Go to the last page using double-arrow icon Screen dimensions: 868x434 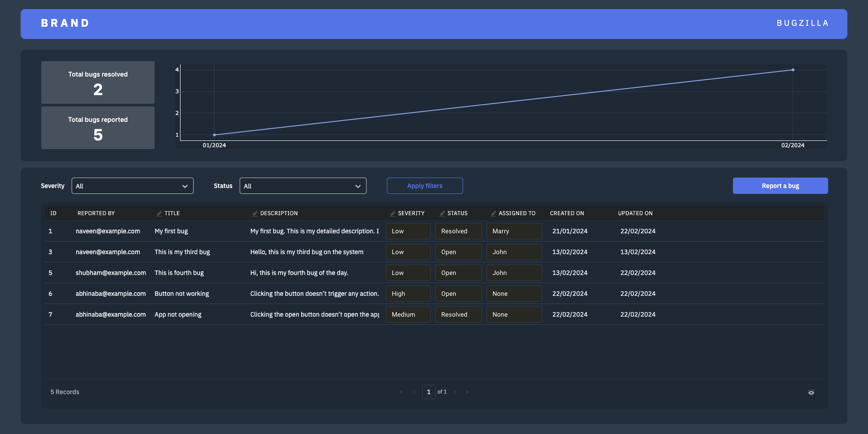pos(467,392)
